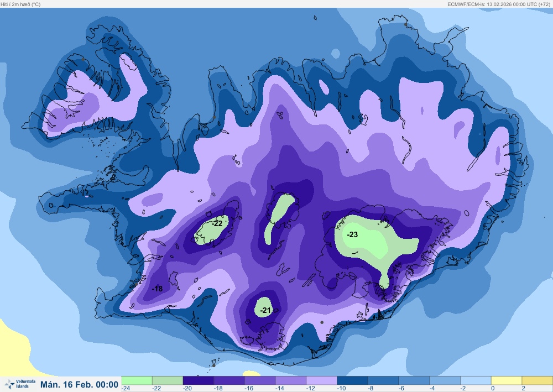Select legend swatch between -6 and -4

(x=414, y=380)
